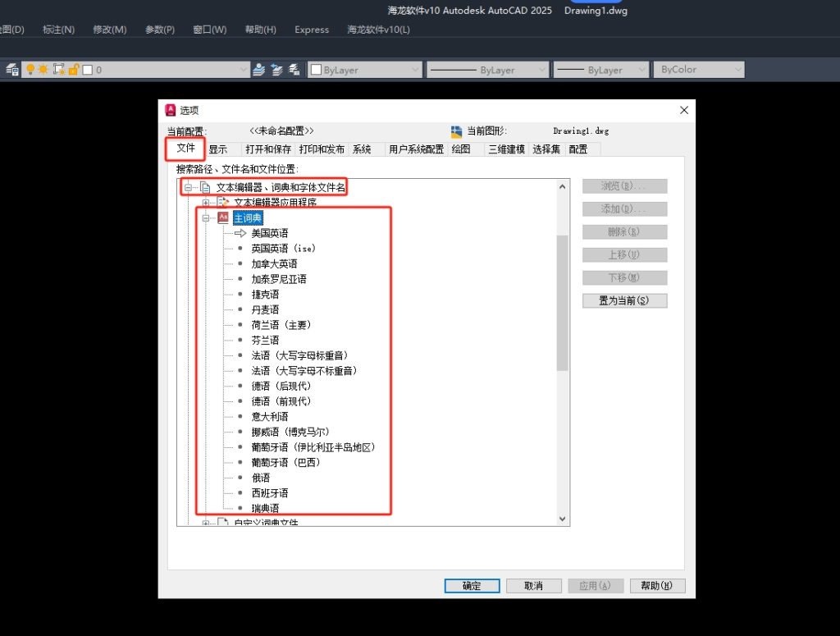Open the ByLayer color dropdown

coord(365,70)
